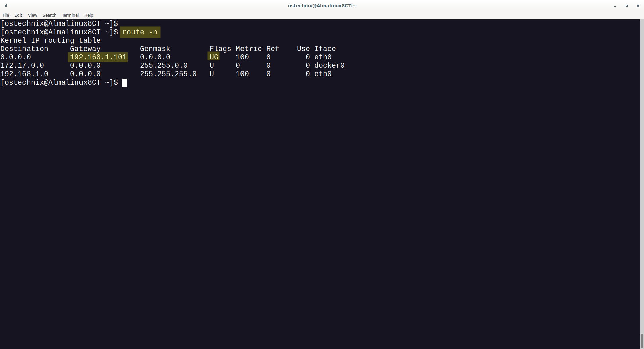Minimize the terminal window
Image resolution: width=644 pixels, height=349 pixels.
pyautogui.click(x=615, y=6)
